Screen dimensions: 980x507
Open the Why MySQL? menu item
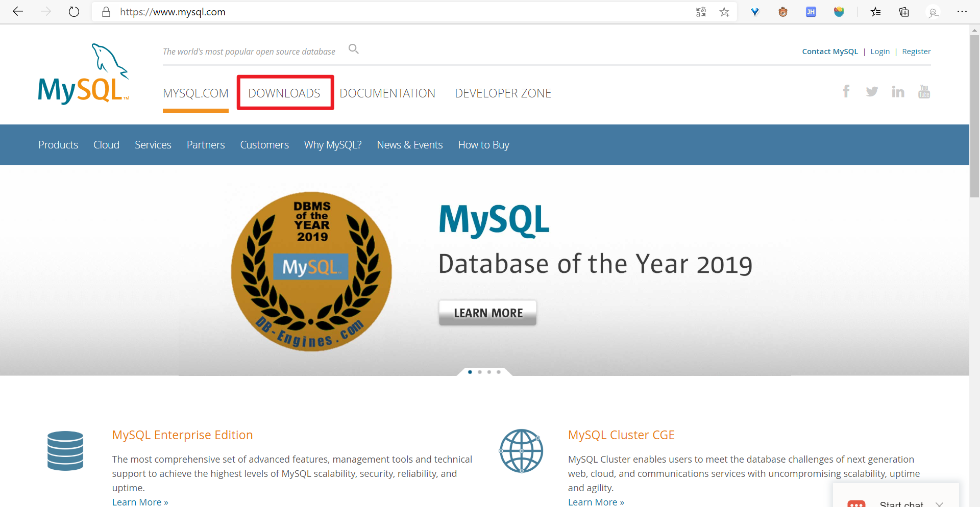tap(333, 145)
